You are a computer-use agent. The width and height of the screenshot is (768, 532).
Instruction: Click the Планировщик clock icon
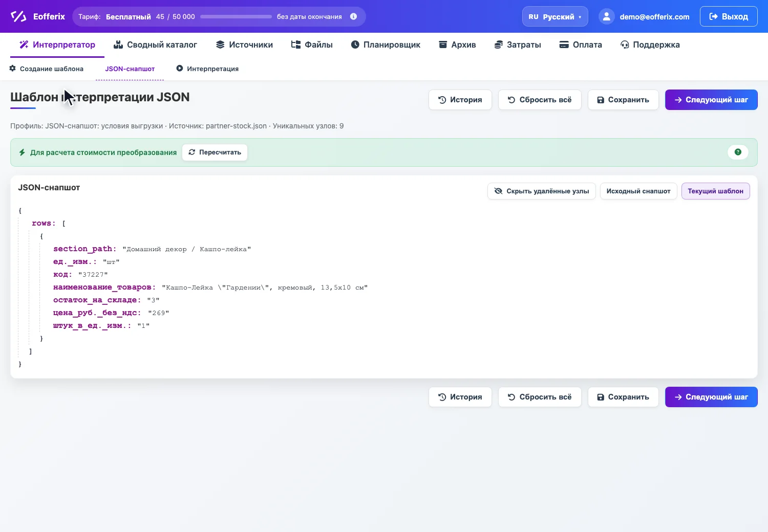[355, 45]
